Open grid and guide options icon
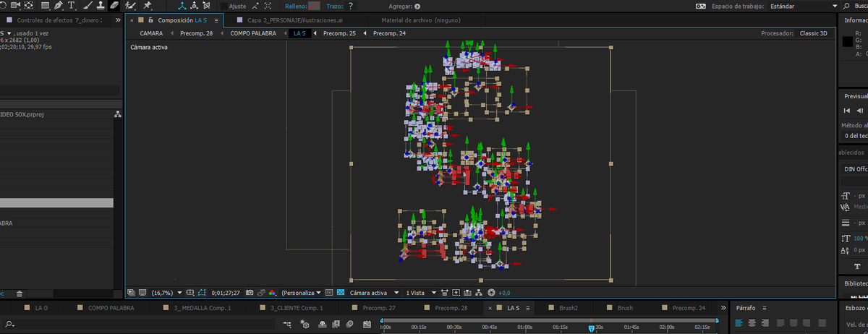868x334 pixels. pos(190,292)
